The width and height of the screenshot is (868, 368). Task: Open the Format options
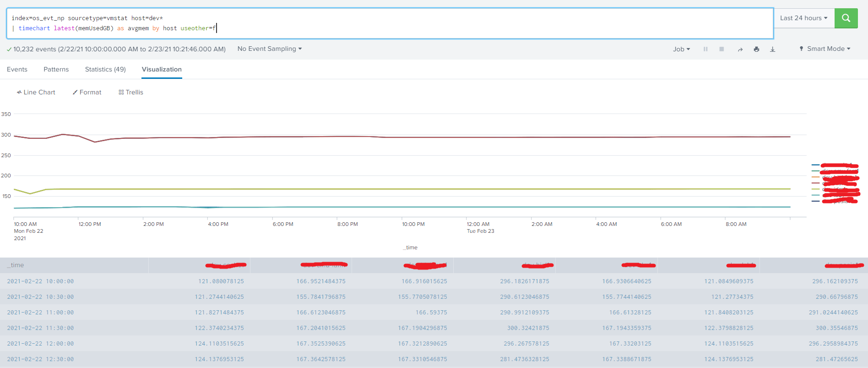(87, 92)
